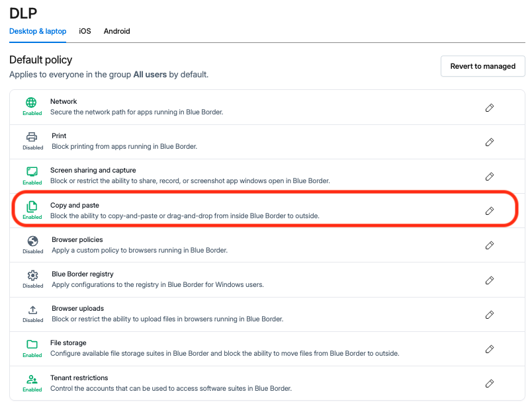Switch to the Desktop & laptop tab
Image resolution: width=532 pixels, height=406 pixels.
[x=38, y=31]
